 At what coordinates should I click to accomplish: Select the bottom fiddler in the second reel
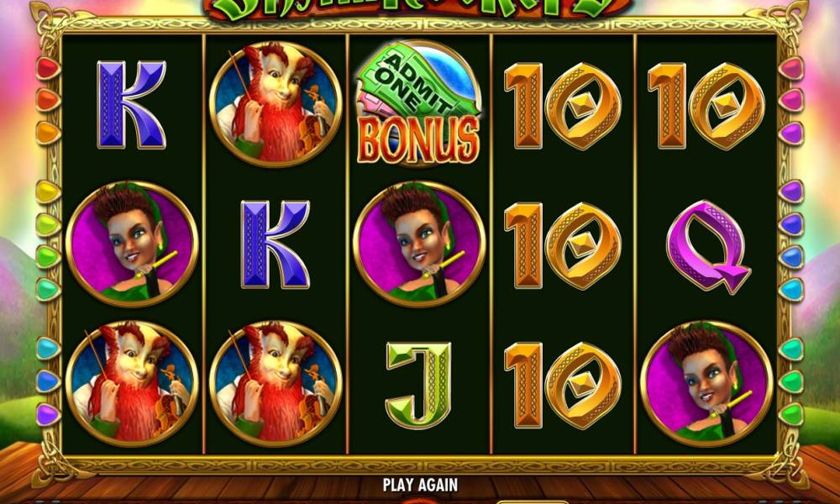(x=276, y=384)
